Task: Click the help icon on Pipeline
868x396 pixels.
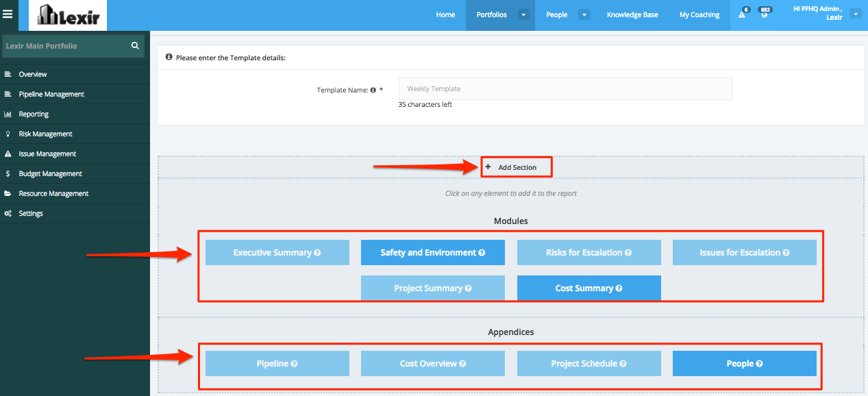Action: [294, 364]
